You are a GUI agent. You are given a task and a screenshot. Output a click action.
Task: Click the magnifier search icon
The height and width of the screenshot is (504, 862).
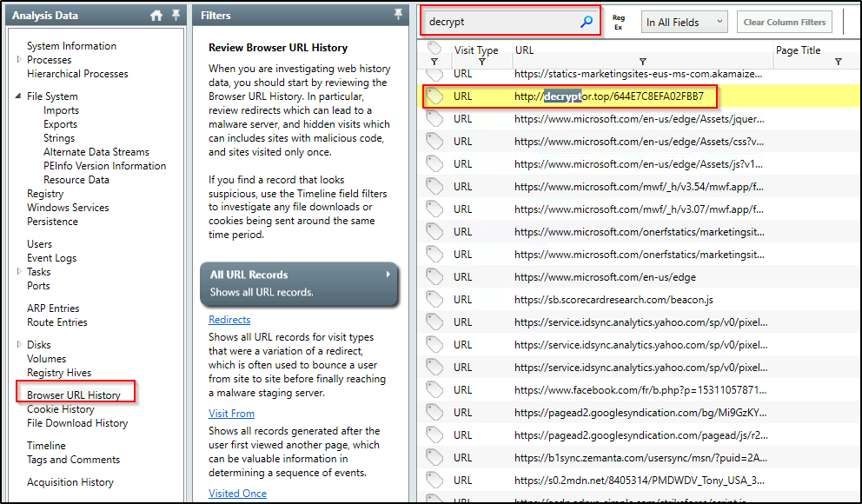587,23
